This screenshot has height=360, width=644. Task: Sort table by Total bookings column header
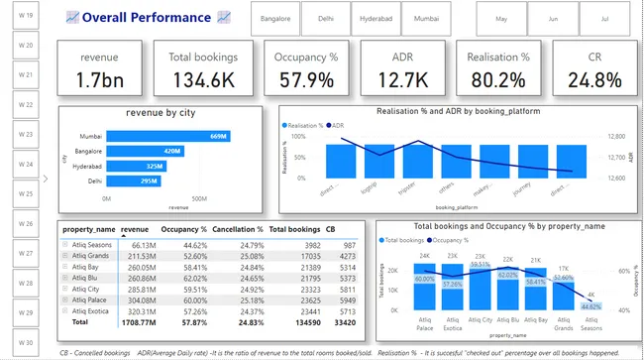[x=294, y=230]
